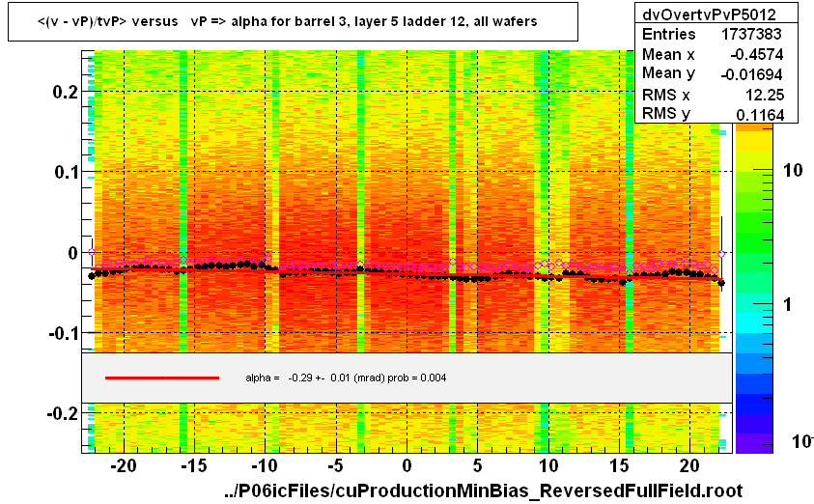
Task: Click the x-axis label -5
Action: (335, 465)
